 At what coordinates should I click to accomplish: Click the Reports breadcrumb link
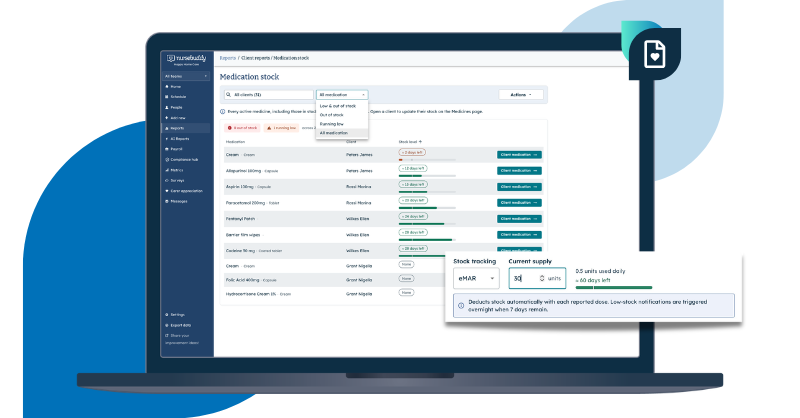[x=228, y=58]
